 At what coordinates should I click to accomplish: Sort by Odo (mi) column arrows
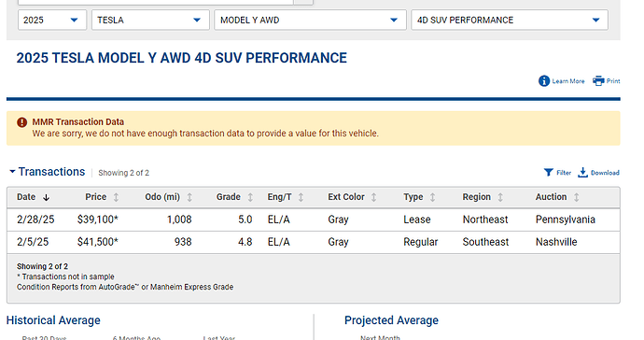pyautogui.click(x=189, y=197)
